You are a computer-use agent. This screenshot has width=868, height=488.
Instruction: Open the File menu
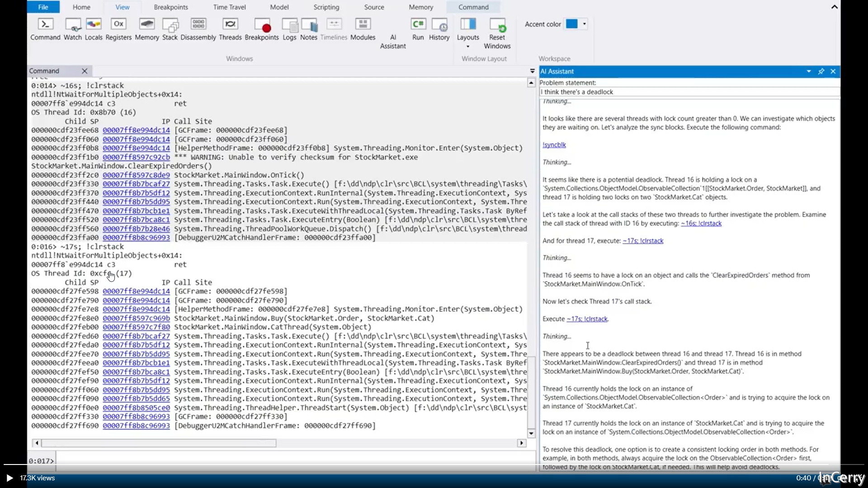coord(43,7)
